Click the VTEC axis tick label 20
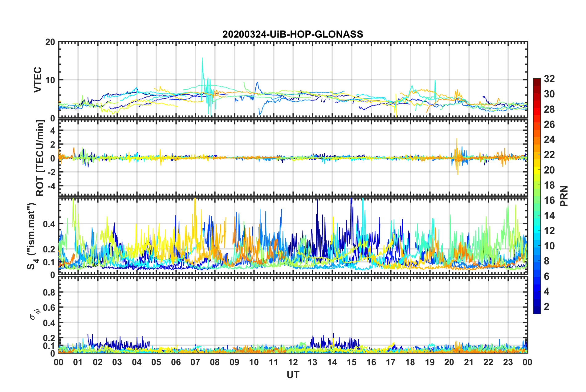The image size is (586, 392). (50, 42)
